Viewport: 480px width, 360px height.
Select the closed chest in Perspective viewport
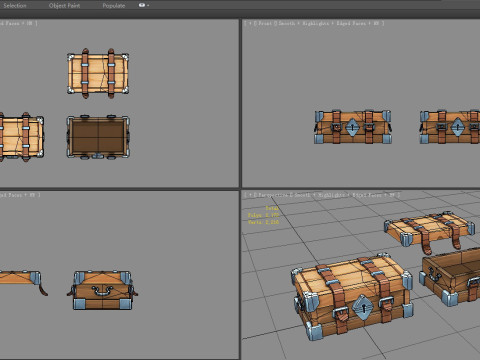click(x=352, y=296)
